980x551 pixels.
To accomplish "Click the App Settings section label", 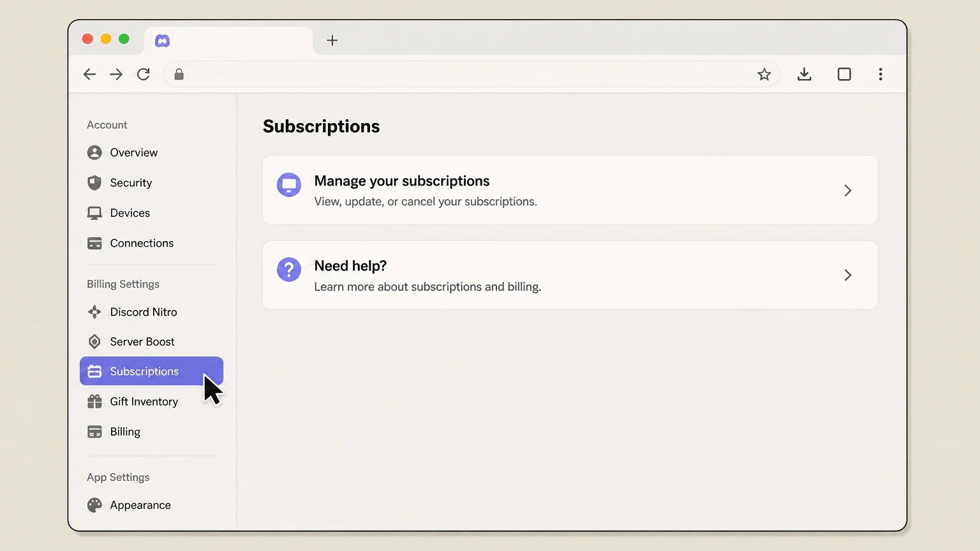I will coord(118,477).
